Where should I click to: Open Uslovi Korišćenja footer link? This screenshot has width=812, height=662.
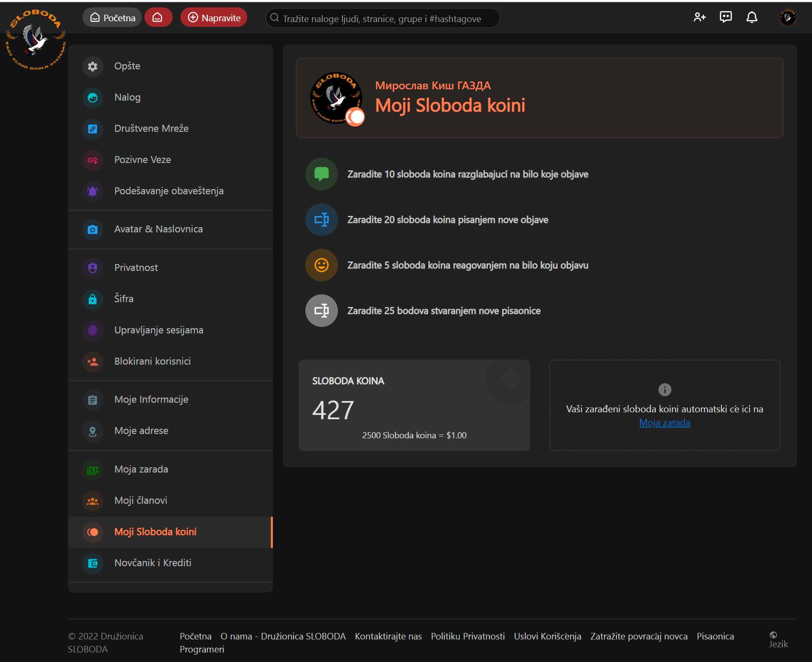[x=547, y=636]
